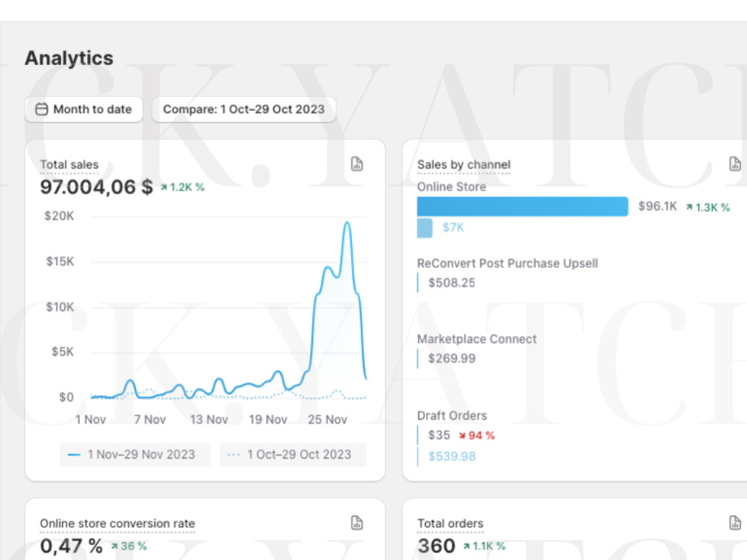Click the $35 Draft Orders value
This screenshot has height=560, width=747.
(x=438, y=435)
